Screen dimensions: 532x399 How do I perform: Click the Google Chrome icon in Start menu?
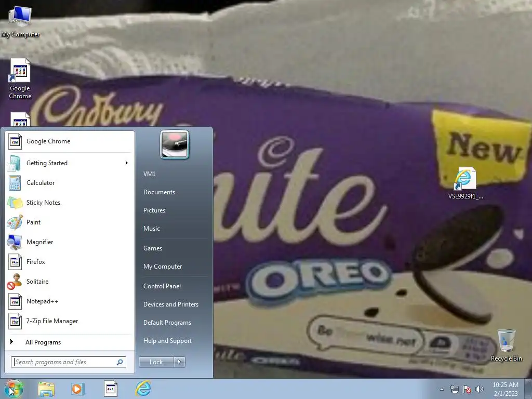[15, 141]
